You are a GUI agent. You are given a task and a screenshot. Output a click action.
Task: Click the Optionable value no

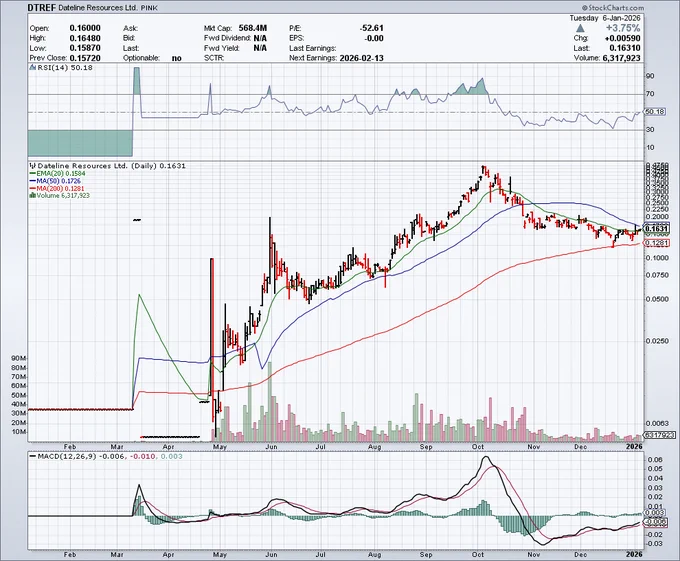click(177, 58)
